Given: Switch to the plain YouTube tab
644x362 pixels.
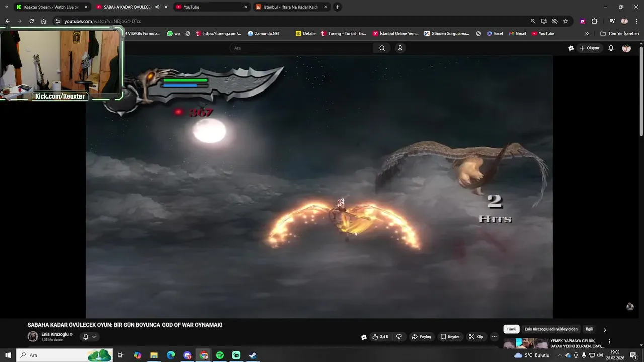Looking at the screenshot, I should coord(212,7).
